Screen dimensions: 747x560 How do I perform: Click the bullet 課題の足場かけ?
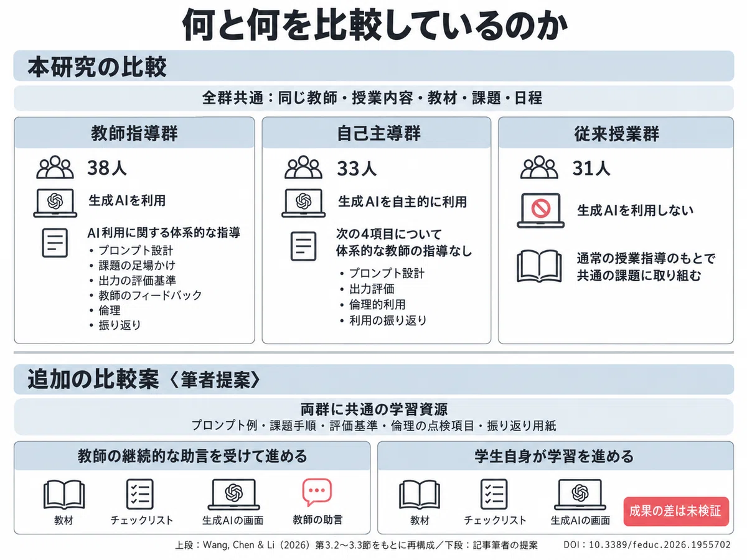pyautogui.click(x=136, y=266)
